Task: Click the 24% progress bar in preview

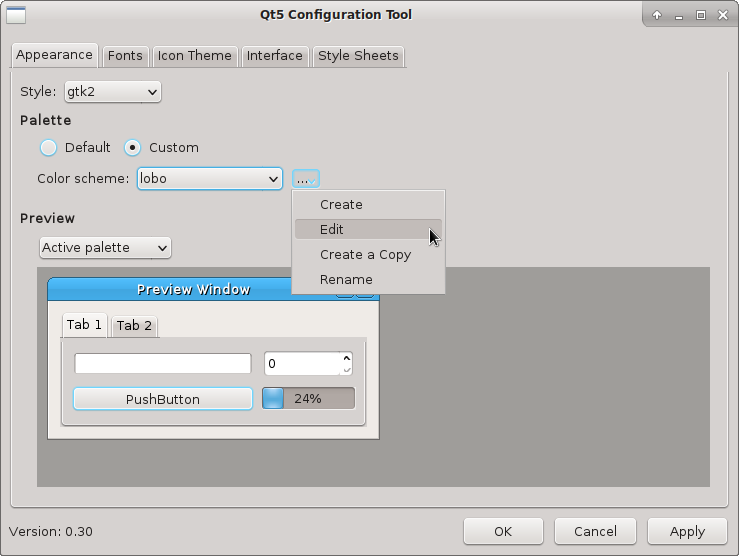Action: 308,398
